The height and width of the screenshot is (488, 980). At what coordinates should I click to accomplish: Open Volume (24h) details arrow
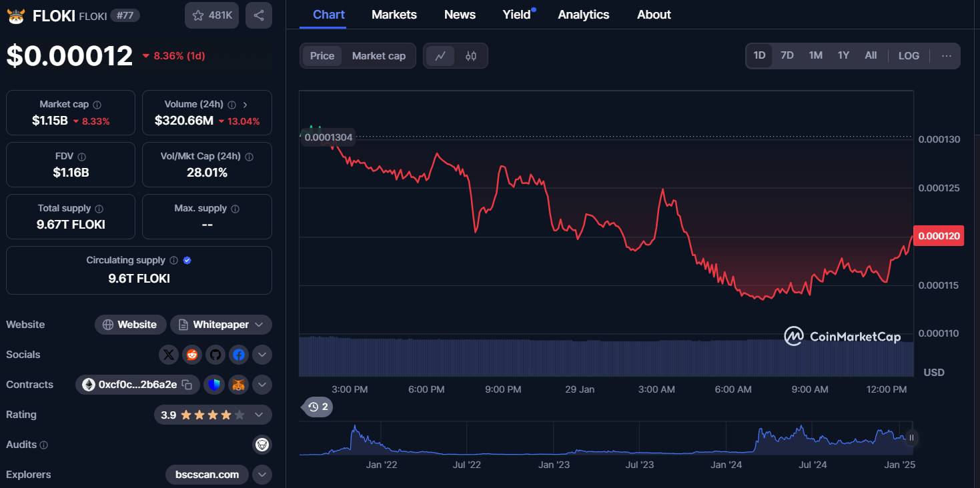click(x=246, y=105)
